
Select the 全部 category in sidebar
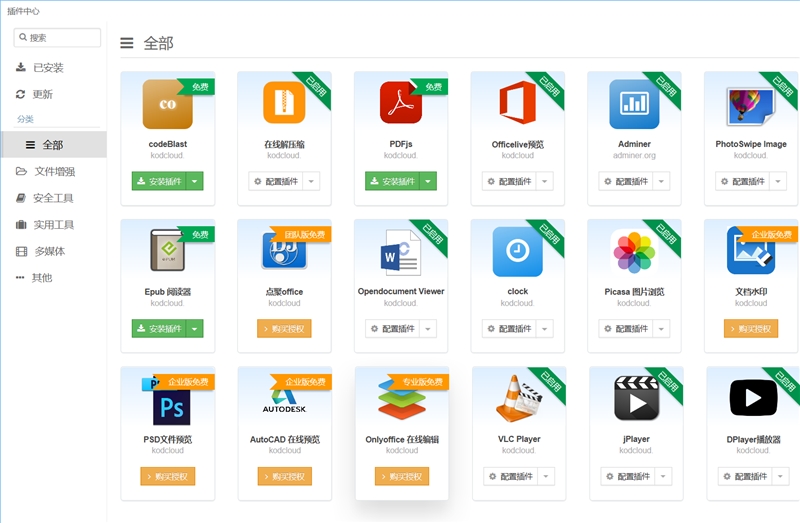coord(54,144)
